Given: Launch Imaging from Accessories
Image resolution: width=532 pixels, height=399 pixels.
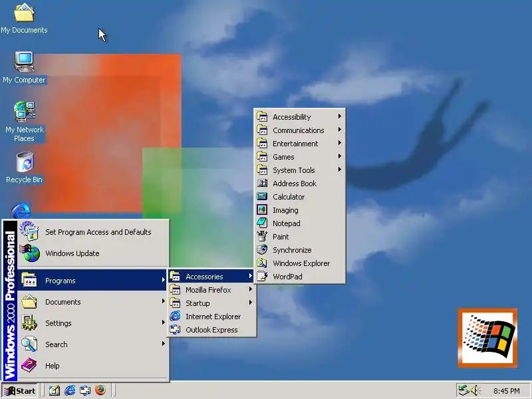Looking at the screenshot, I should tap(300, 210).
